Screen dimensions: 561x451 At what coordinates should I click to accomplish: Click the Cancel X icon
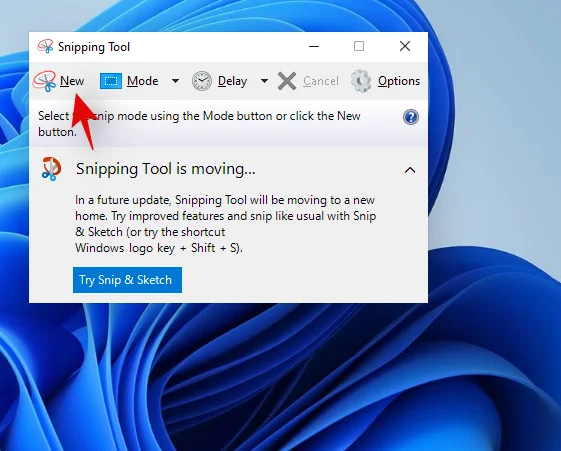(287, 81)
